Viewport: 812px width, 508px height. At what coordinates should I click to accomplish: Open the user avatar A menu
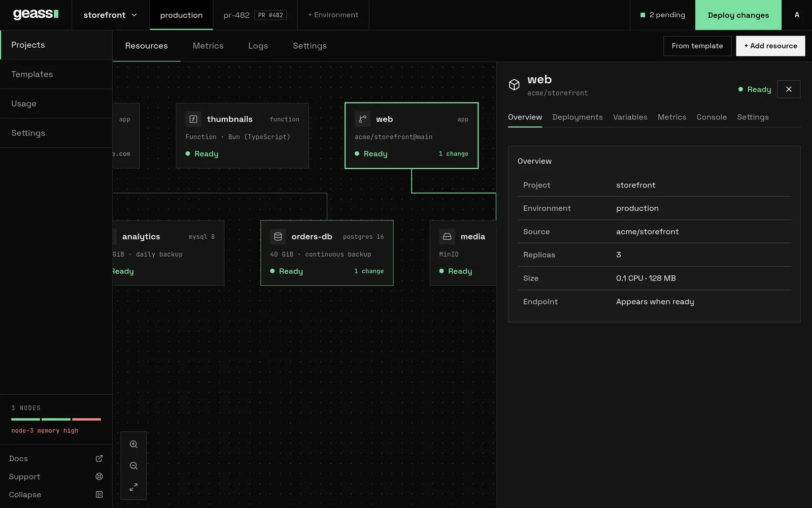pos(797,15)
